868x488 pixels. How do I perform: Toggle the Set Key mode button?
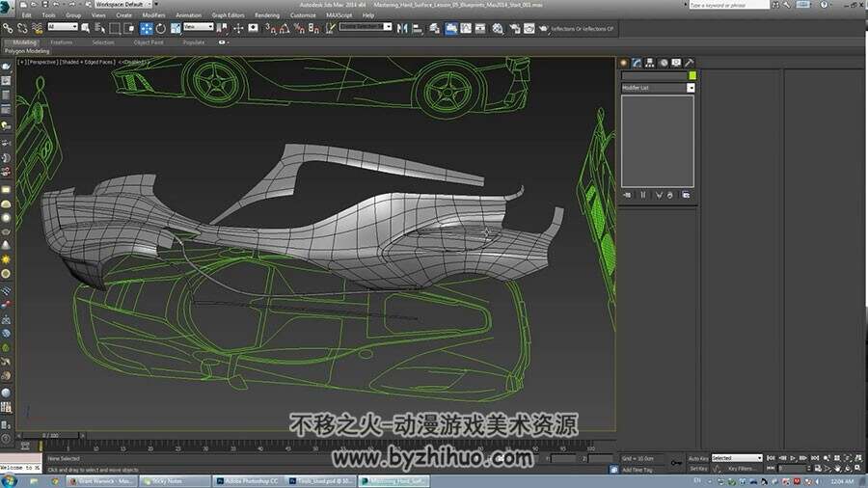(697, 469)
